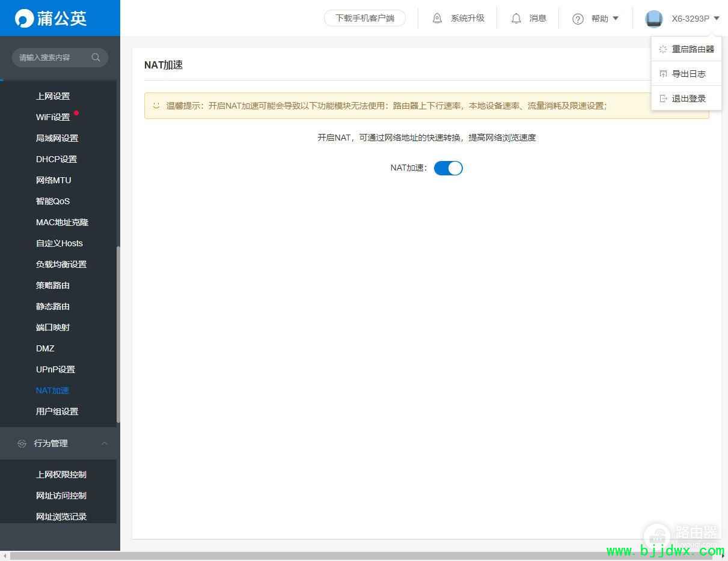
Task: Open WiFi设置 in the sidebar
Action: (x=53, y=117)
